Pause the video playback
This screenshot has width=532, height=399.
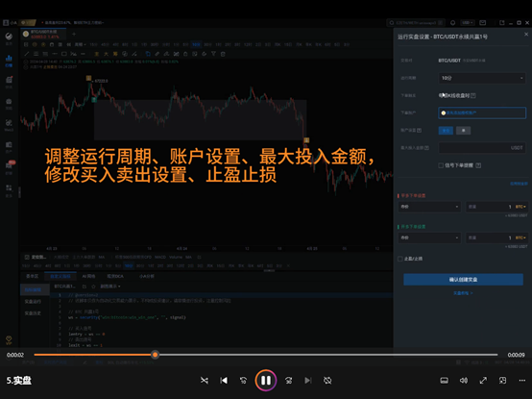coord(266,381)
